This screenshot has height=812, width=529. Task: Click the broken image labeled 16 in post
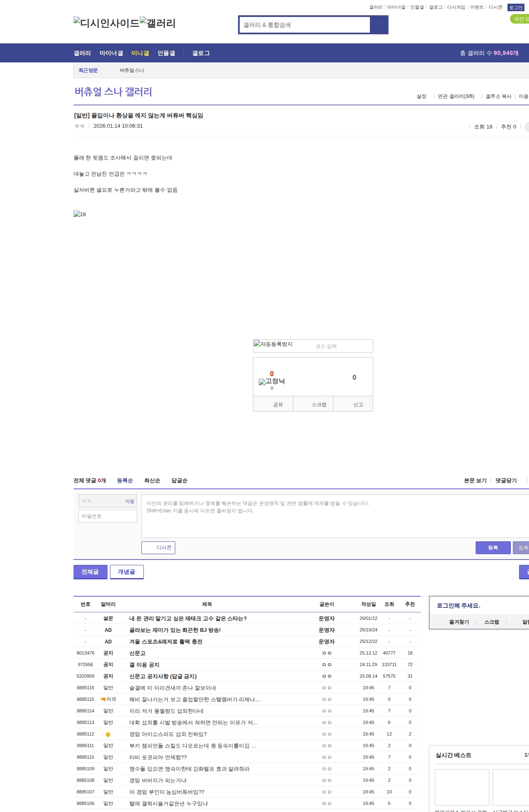(x=80, y=214)
